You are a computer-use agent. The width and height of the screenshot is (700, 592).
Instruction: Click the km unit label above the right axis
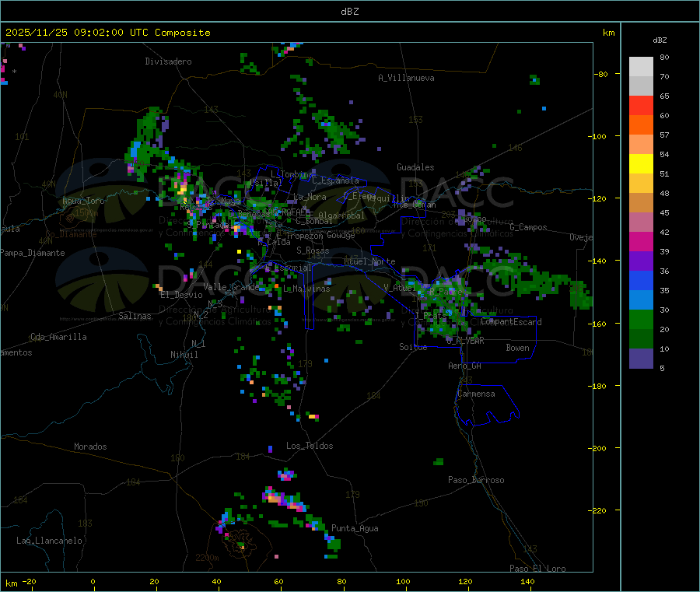pyautogui.click(x=608, y=33)
